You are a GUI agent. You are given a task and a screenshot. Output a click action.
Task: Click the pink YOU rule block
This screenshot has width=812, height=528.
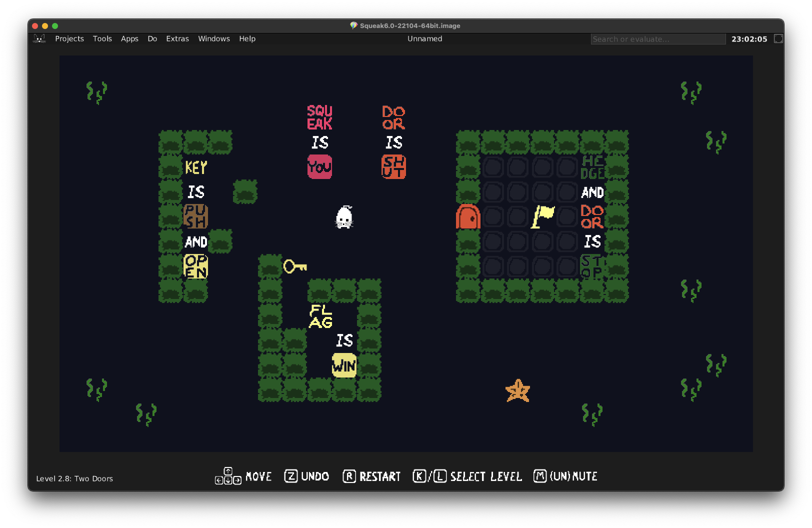319,167
